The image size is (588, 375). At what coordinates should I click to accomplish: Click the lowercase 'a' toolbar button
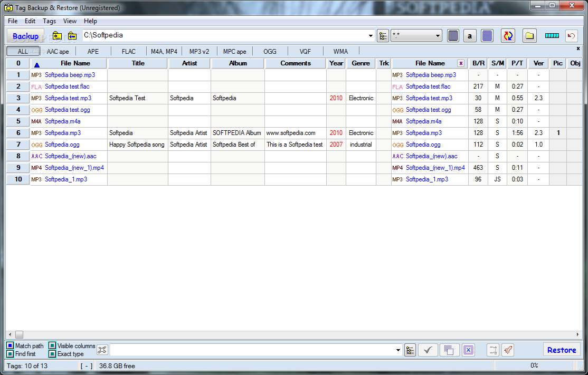(x=469, y=36)
